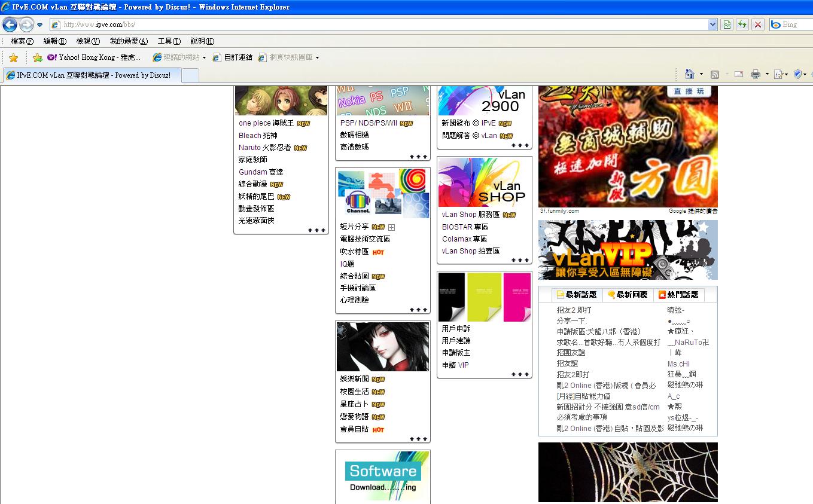Open the 工具(T) menu
The width and height of the screenshot is (813, 504).
coord(169,41)
